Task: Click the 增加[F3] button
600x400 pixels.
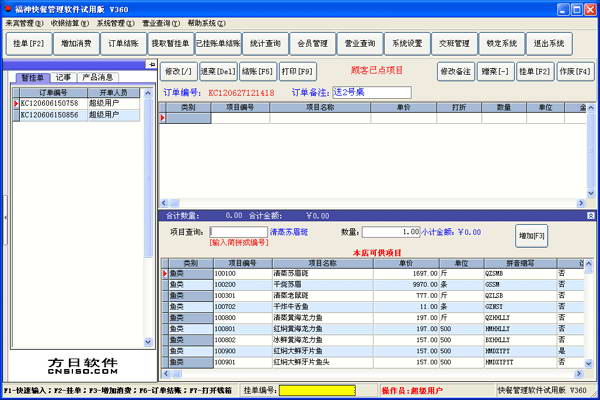Action: click(526, 236)
